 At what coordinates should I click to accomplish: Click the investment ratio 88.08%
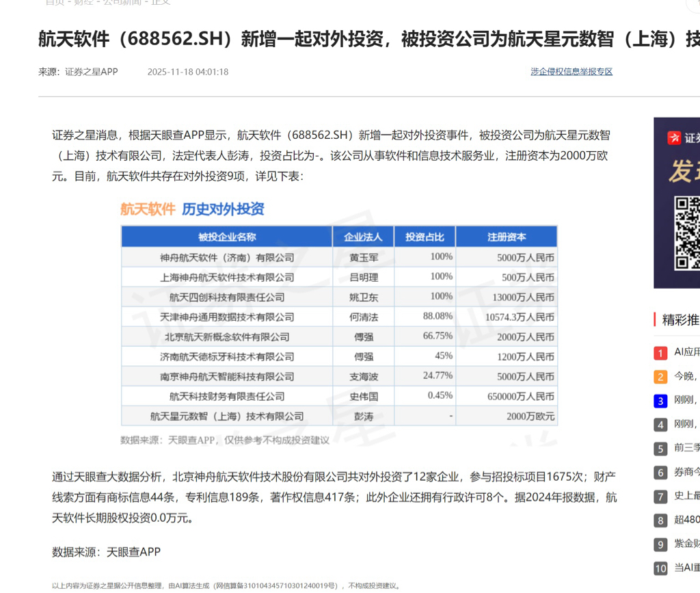(437, 316)
